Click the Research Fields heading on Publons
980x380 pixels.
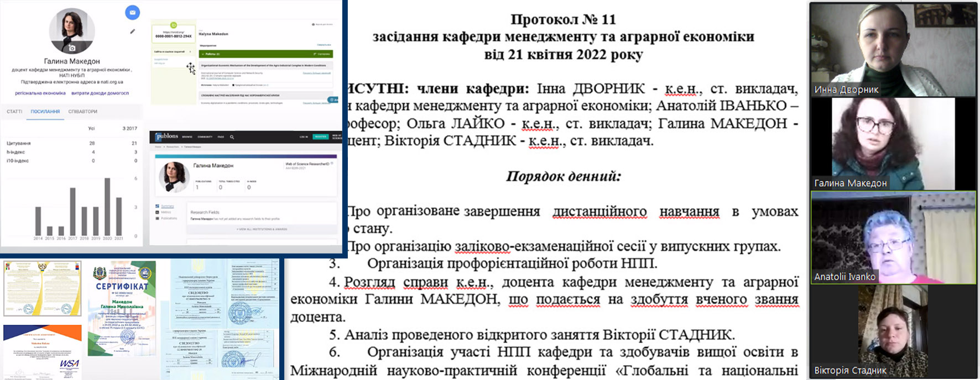click(x=205, y=212)
